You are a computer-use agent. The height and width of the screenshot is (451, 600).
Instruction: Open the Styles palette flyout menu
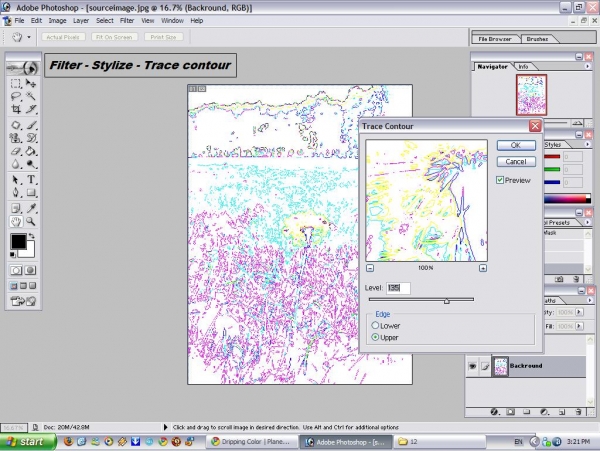point(587,144)
